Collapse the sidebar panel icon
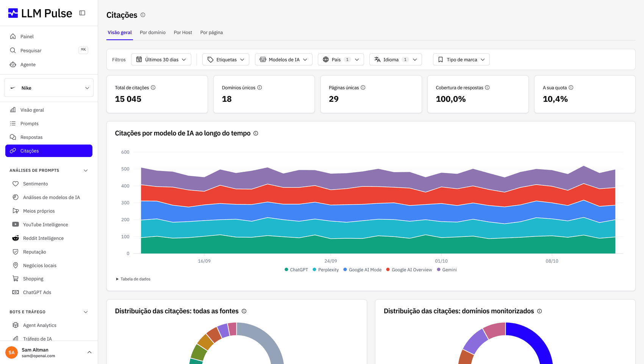The width and height of the screenshot is (644, 364). point(82,13)
